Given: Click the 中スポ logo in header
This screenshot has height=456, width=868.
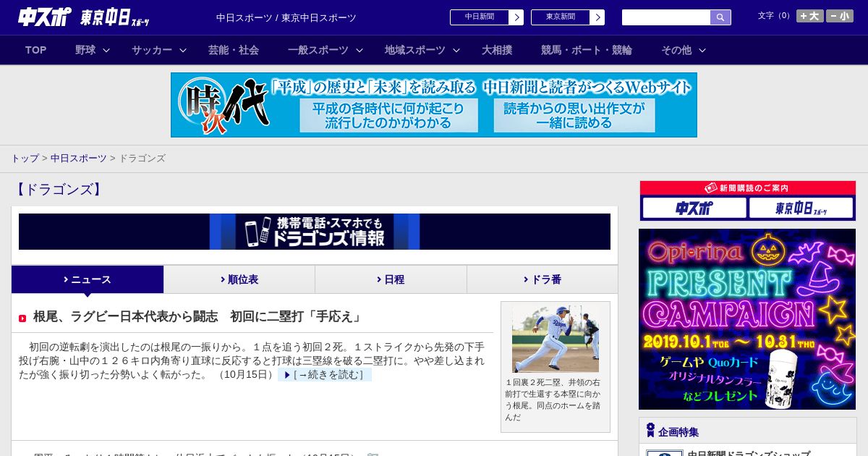Looking at the screenshot, I should [x=45, y=17].
